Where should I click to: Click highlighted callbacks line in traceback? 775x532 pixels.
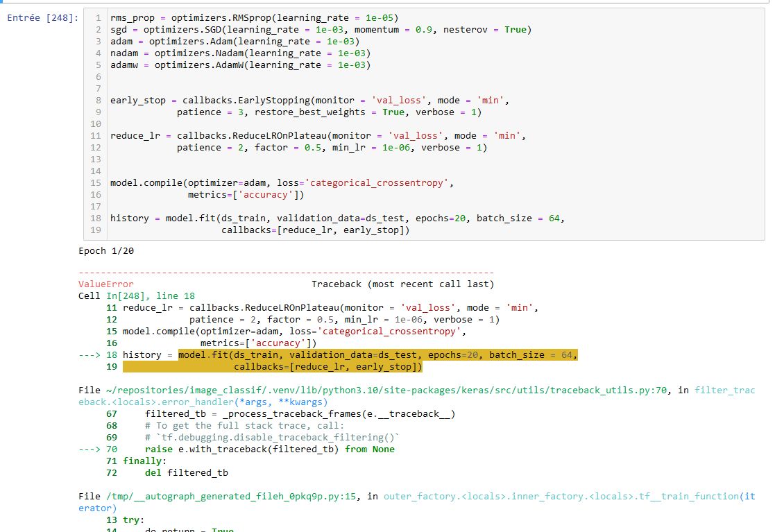tap(328, 366)
